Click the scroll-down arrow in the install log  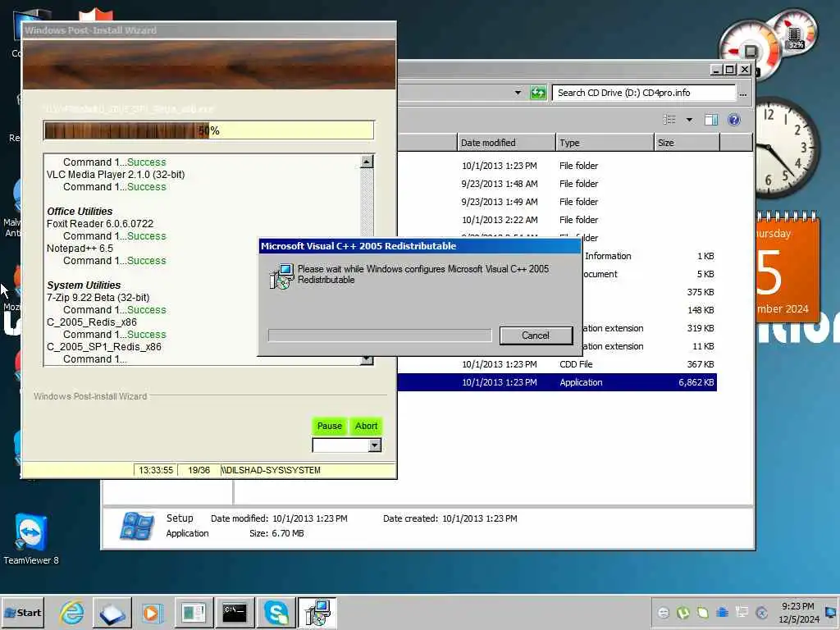[x=367, y=359]
